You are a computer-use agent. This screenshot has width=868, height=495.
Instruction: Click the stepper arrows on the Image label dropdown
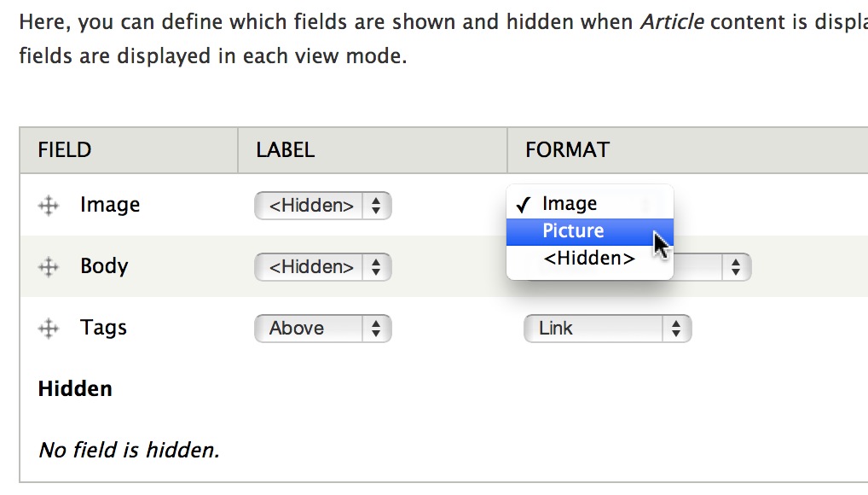377,205
